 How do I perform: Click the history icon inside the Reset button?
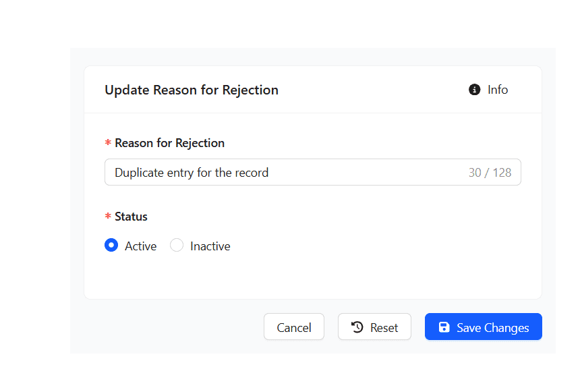(357, 327)
